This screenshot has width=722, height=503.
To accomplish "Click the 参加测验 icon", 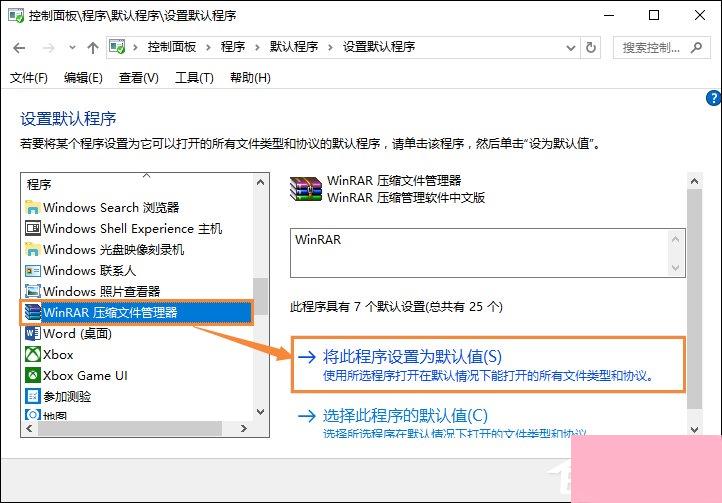I will point(33,396).
